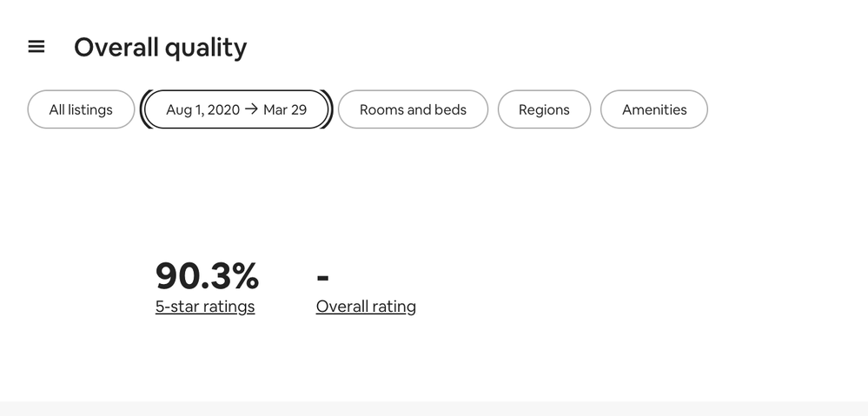Filter the quality data by Amenities

point(654,109)
